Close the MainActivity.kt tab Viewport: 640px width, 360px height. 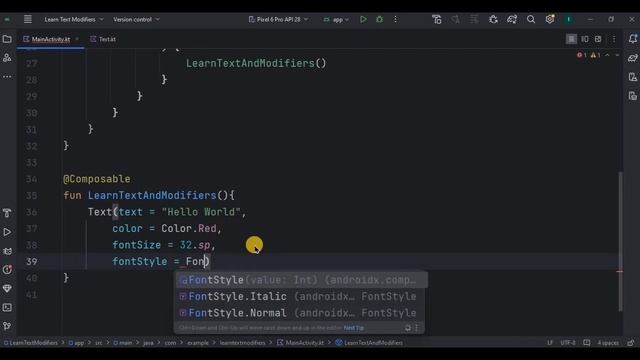(77, 39)
